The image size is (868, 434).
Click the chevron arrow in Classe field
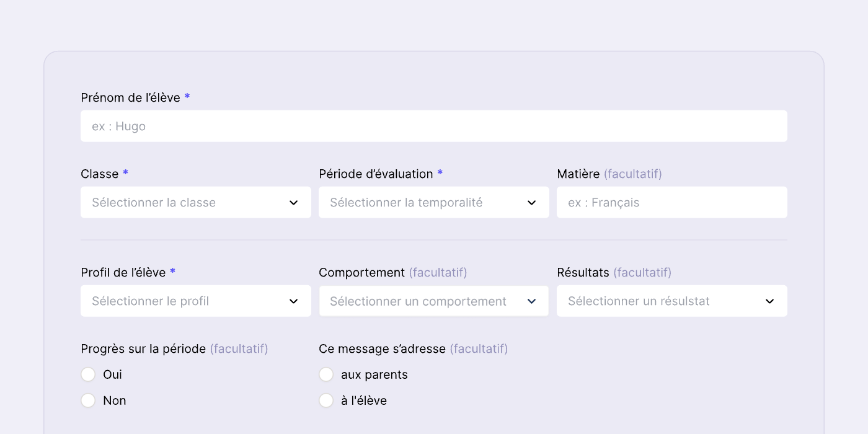tap(294, 203)
